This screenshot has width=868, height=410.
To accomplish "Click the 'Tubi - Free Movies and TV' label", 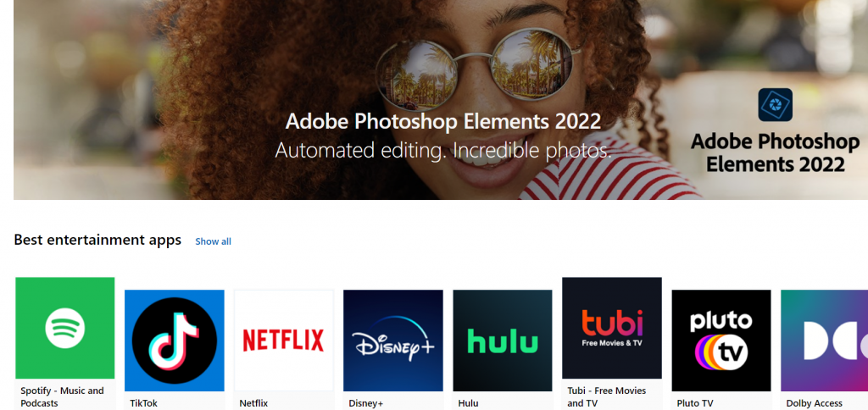I will 607,396.
